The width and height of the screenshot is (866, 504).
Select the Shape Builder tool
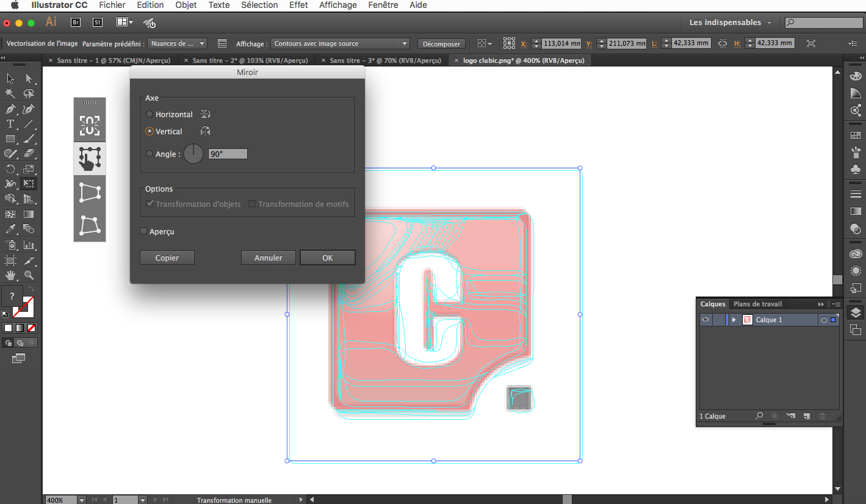coord(10,199)
